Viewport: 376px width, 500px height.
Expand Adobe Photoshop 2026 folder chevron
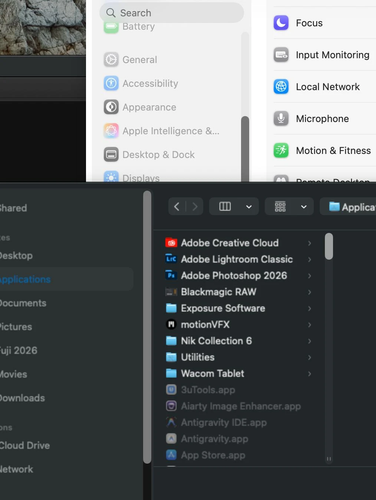309,276
